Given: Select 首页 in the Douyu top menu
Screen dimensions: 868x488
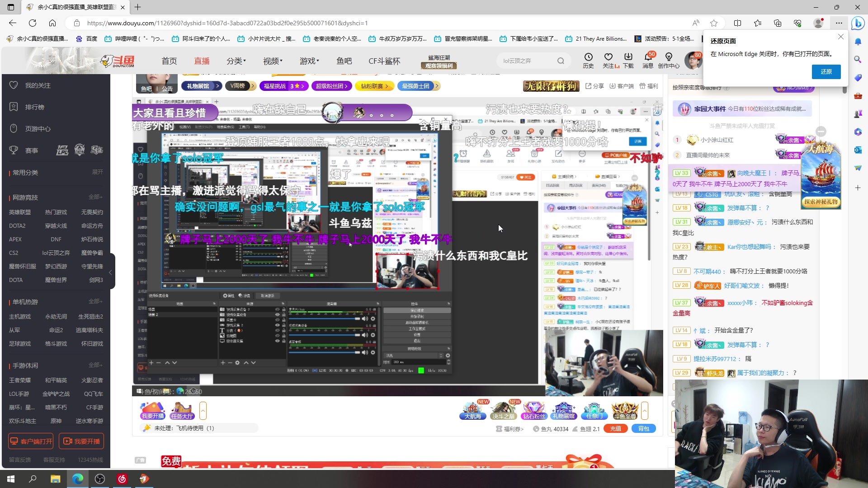Looking at the screenshot, I should tap(169, 61).
